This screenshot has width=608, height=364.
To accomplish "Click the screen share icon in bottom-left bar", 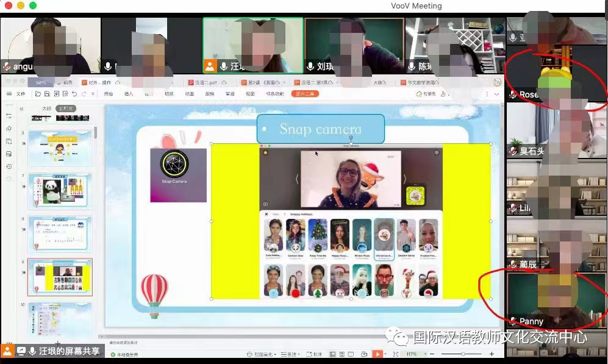I will pos(21,351).
